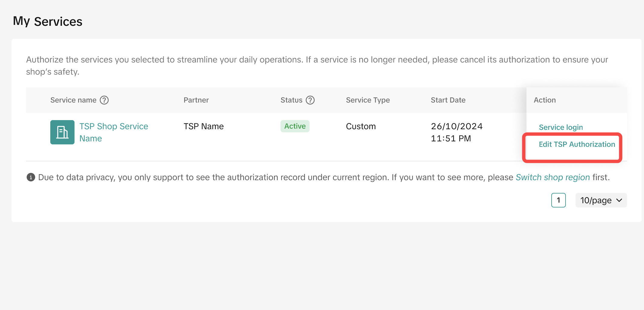The height and width of the screenshot is (310, 644).
Task: Click the Action column header
Action: pyautogui.click(x=545, y=100)
